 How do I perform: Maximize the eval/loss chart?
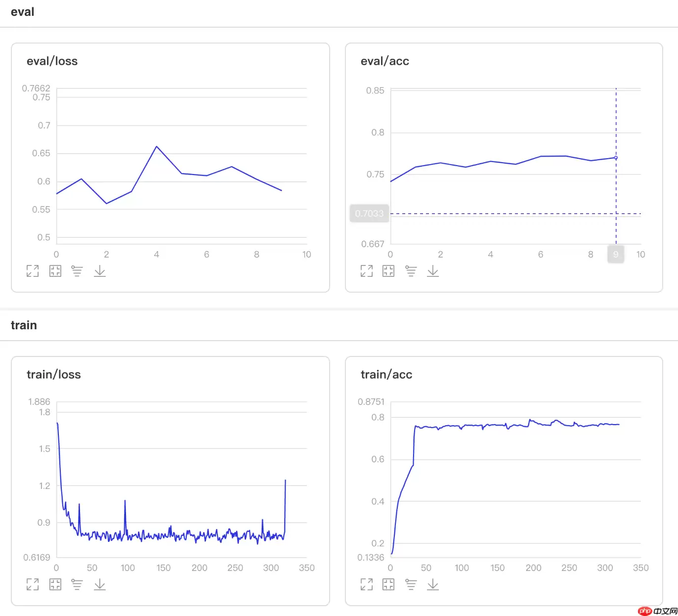coord(33,271)
